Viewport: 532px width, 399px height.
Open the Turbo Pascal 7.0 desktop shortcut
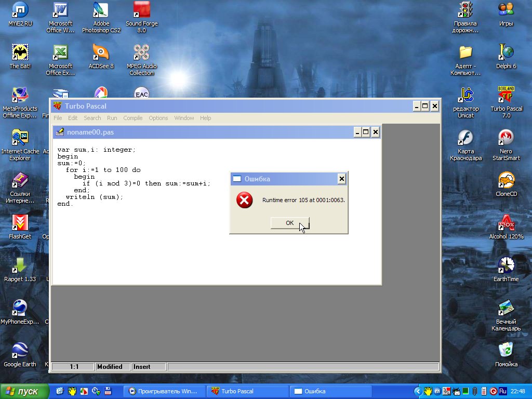coord(506,97)
